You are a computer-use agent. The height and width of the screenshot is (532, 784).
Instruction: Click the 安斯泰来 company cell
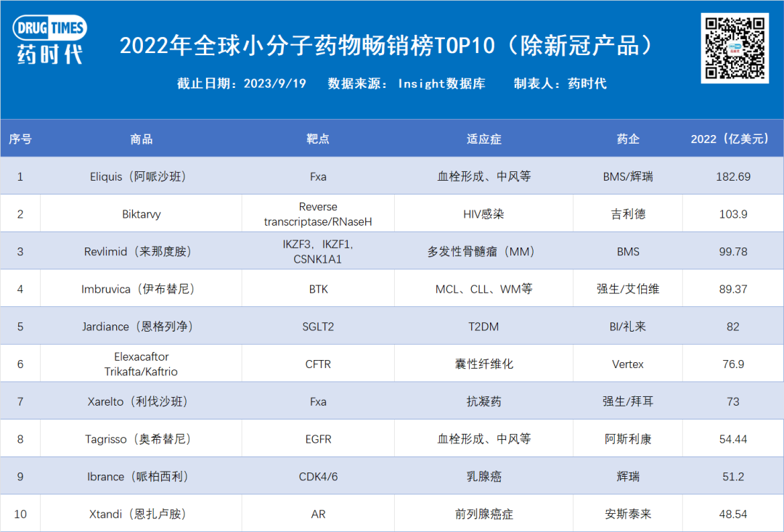[628, 514]
